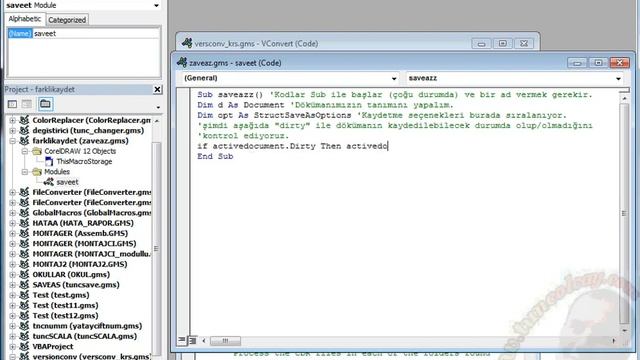Screen dimensions: 640x360
Task: Open the saveet Module object dropdown
Action: tap(156, 5)
